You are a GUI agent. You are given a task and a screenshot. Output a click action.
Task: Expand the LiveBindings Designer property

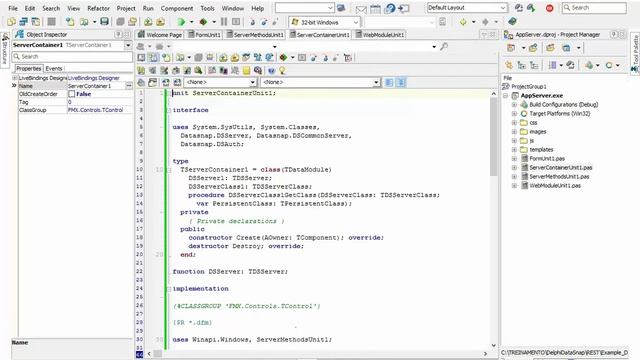[x=15, y=78]
